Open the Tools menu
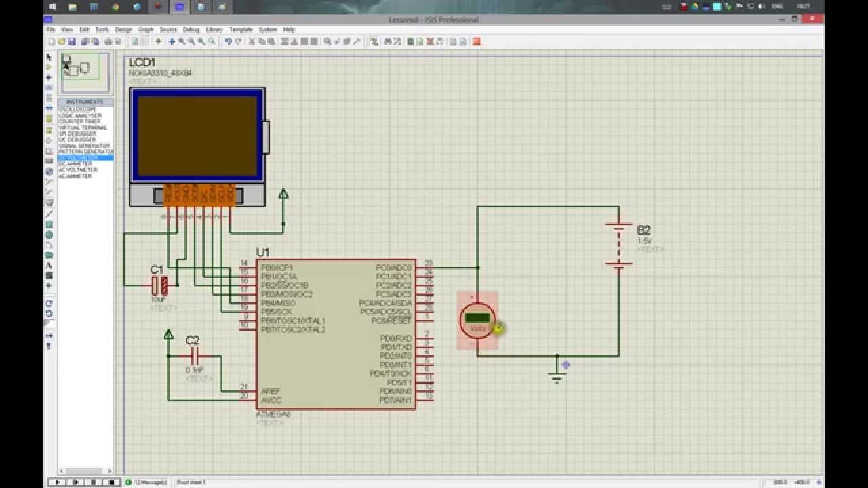 click(x=102, y=30)
